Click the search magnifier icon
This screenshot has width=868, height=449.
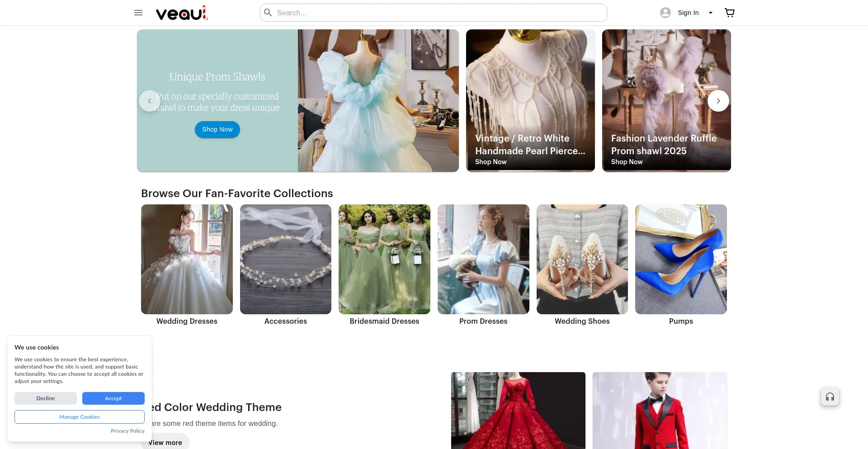(x=268, y=13)
